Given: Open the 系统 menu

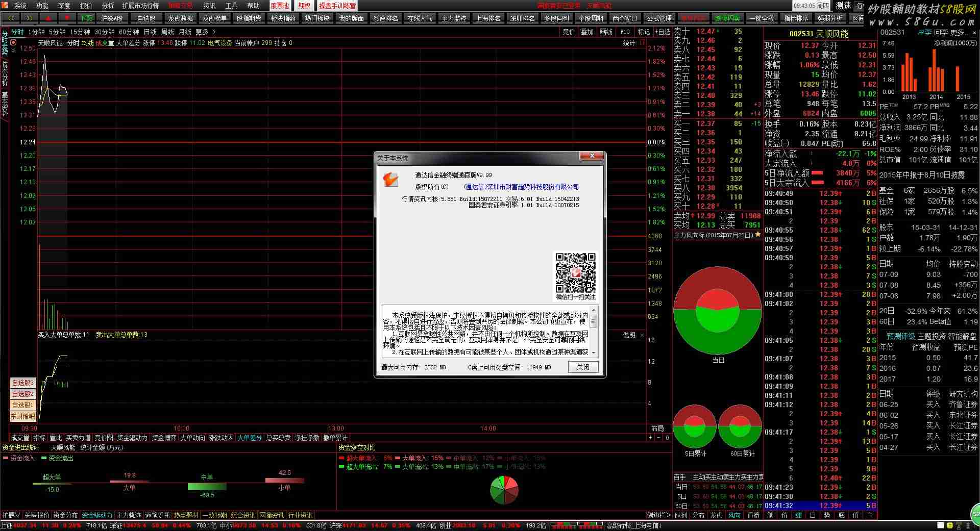Looking at the screenshot, I should point(20,6).
